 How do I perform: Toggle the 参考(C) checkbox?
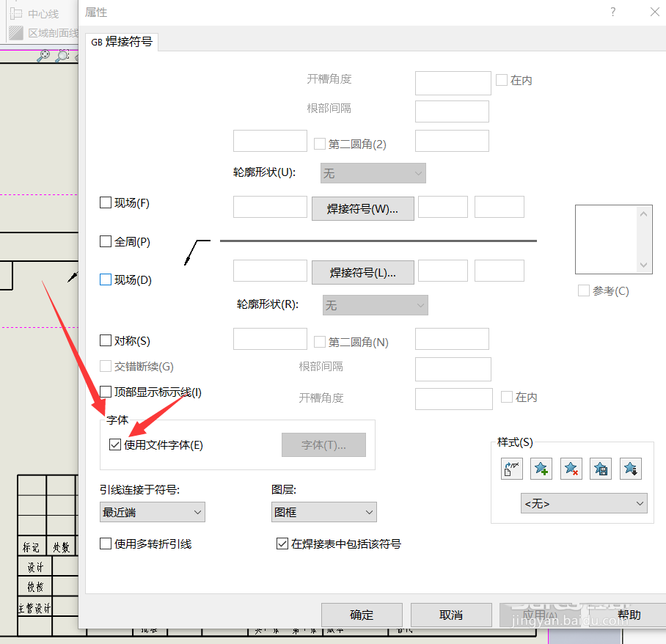[584, 290]
